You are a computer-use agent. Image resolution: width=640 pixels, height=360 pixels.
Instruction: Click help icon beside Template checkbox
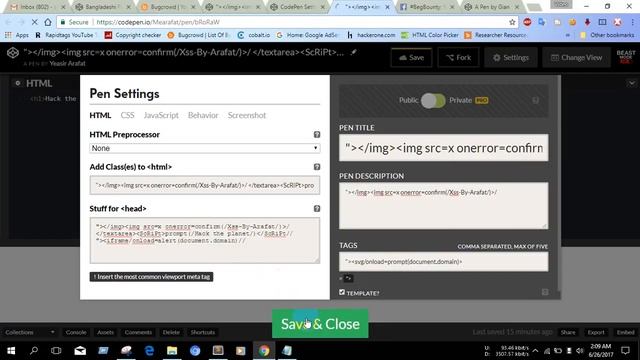pos(545,292)
